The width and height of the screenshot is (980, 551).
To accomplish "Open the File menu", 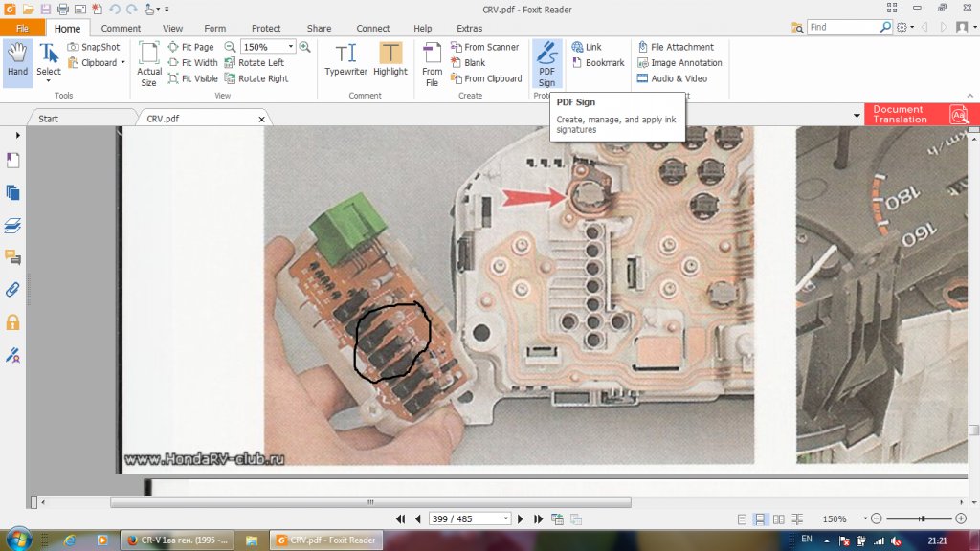I will click(x=23, y=28).
